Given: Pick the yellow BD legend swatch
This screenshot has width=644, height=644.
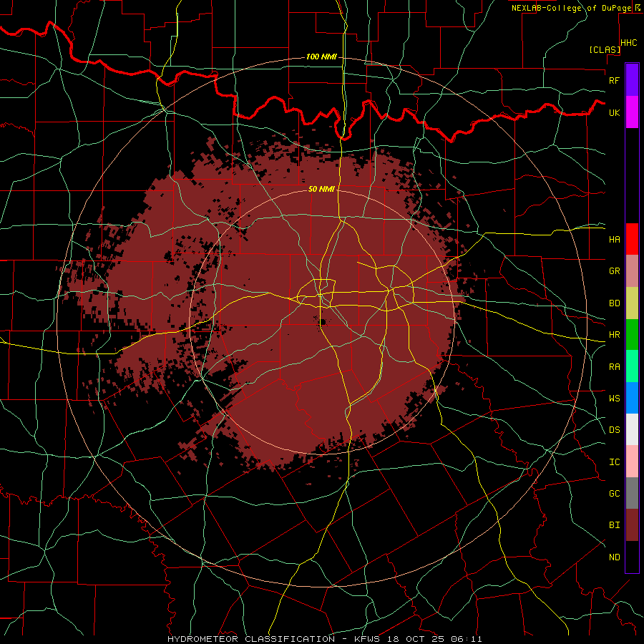Looking at the screenshot, I should coord(632,303).
